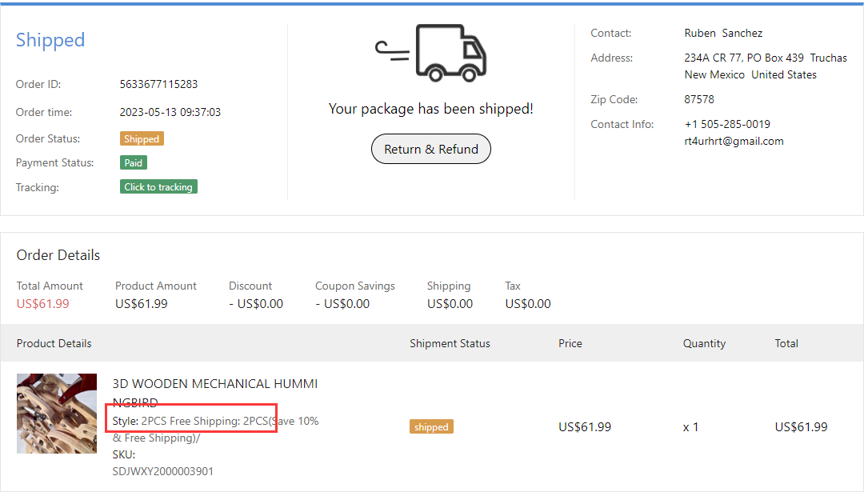Click the Order Details section title
Image resolution: width=868 pixels, height=500 pixels.
pos(58,255)
